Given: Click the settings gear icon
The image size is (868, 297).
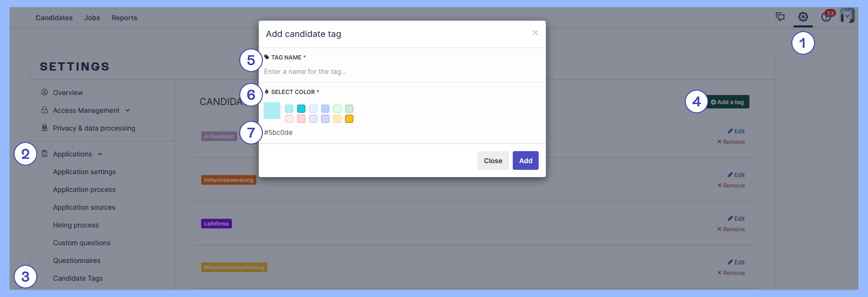Looking at the screenshot, I should tap(803, 17).
